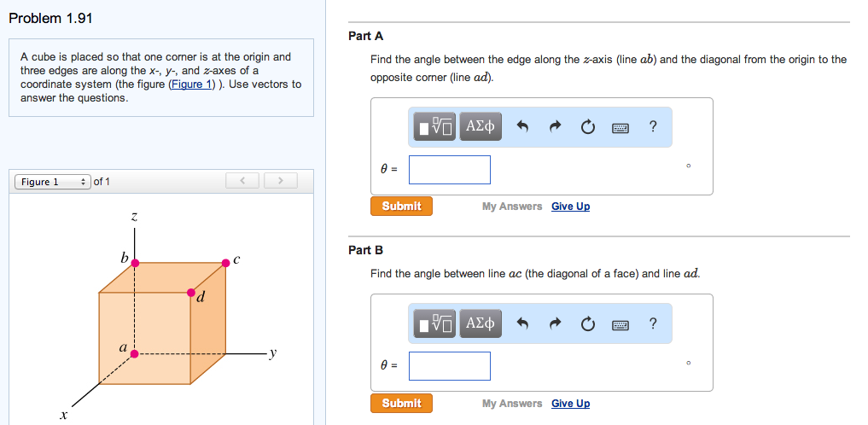
Task: Open help question mark in Part A
Action: pos(653,127)
